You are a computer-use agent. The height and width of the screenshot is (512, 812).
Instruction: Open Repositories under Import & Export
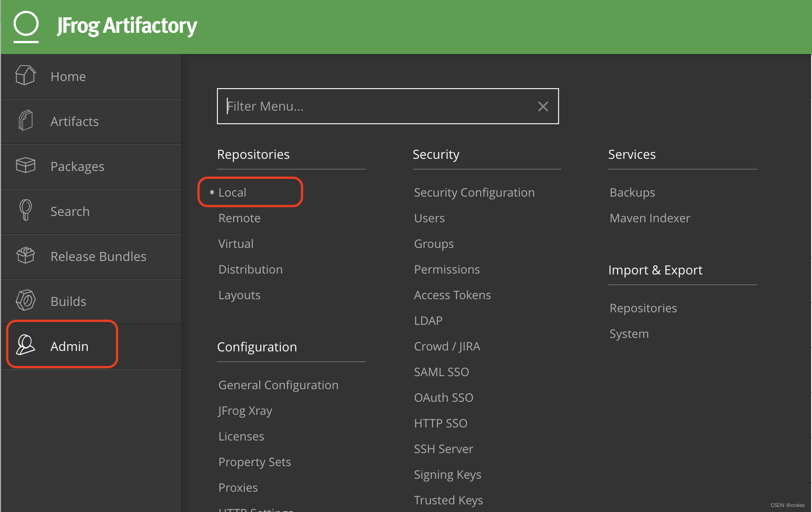click(643, 308)
